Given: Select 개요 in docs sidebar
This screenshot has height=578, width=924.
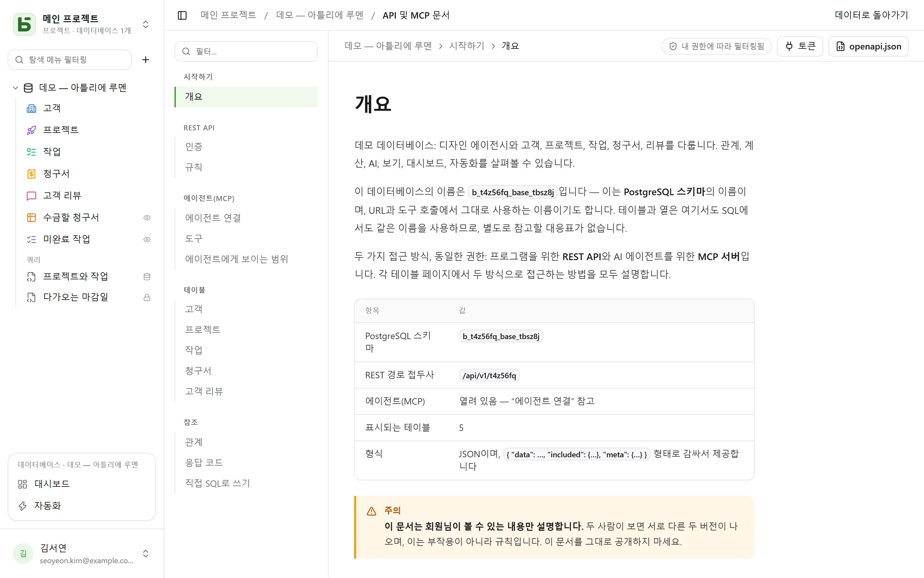Looking at the screenshot, I should (246, 97).
